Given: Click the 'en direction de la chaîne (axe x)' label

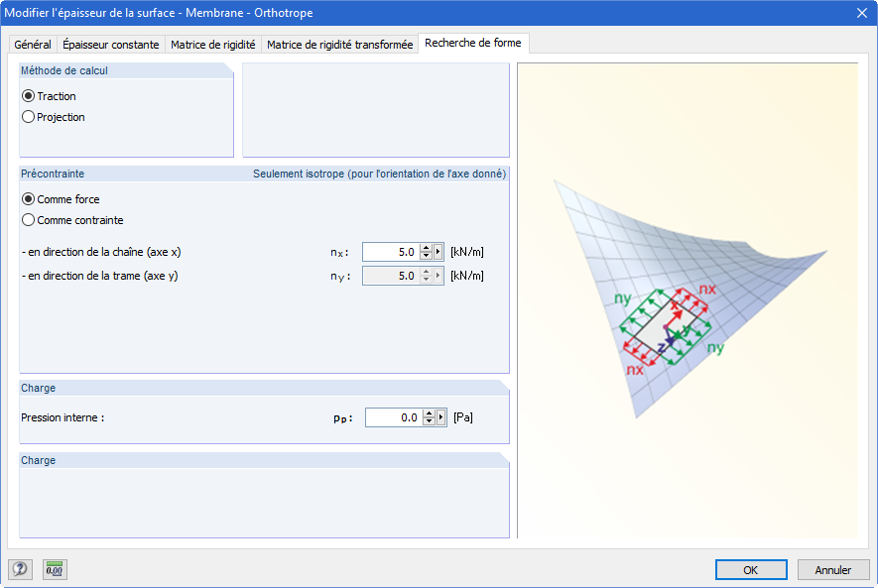Looking at the screenshot, I should click(x=101, y=252).
